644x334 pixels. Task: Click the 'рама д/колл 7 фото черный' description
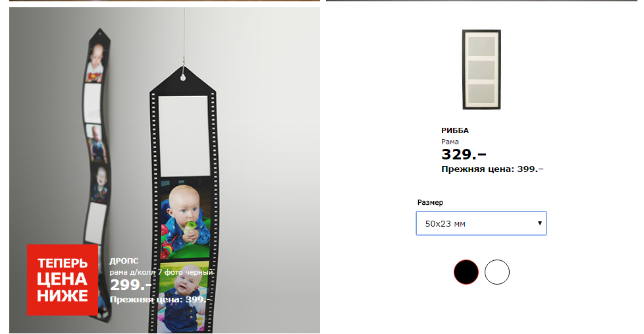tap(161, 272)
